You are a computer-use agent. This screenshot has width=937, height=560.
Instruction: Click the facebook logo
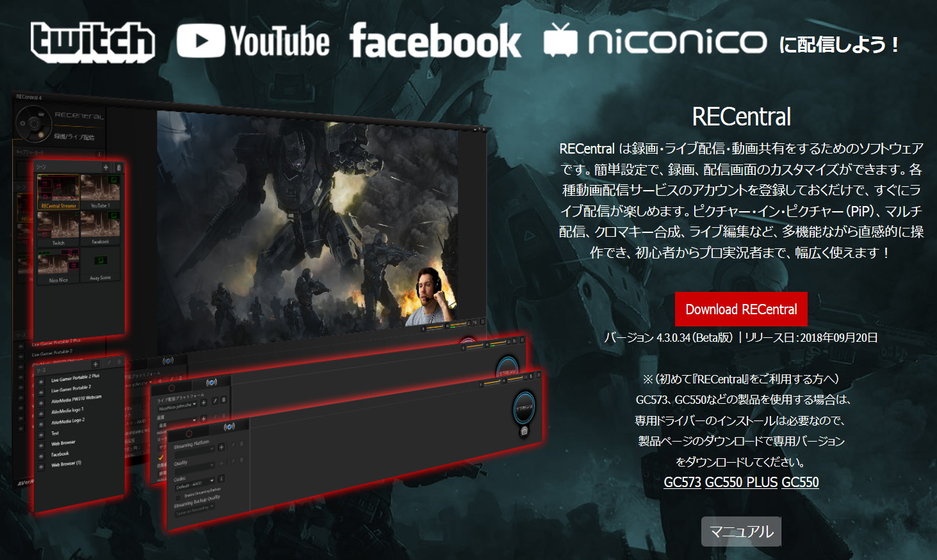tap(436, 41)
